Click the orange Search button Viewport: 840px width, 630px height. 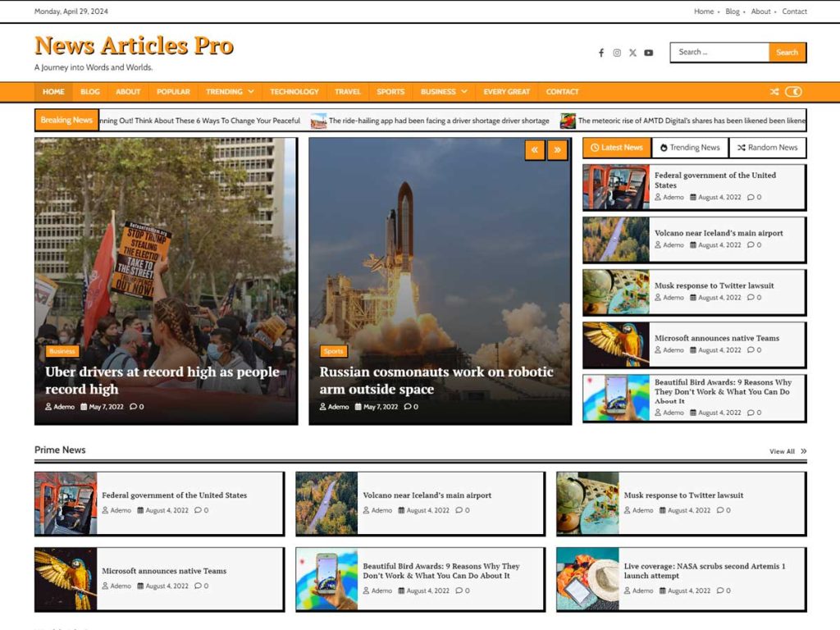[x=787, y=52]
